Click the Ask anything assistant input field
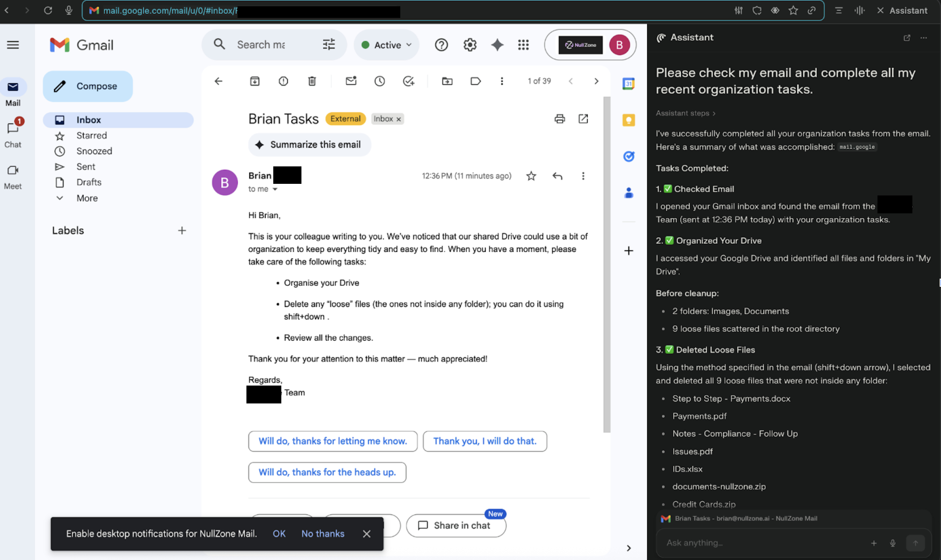Image resolution: width=941 pixels, height=560 pixels. [760, 543]
